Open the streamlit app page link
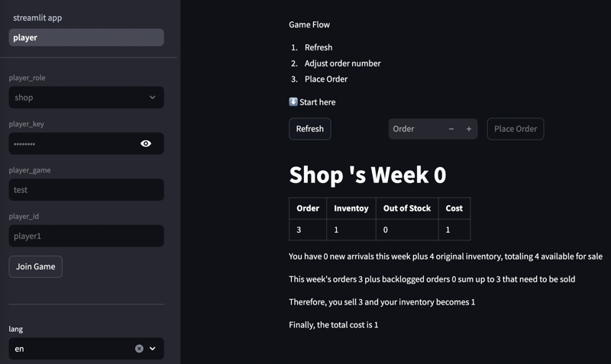The height and width of the screenshot is (364, 611). click(37, 18)
